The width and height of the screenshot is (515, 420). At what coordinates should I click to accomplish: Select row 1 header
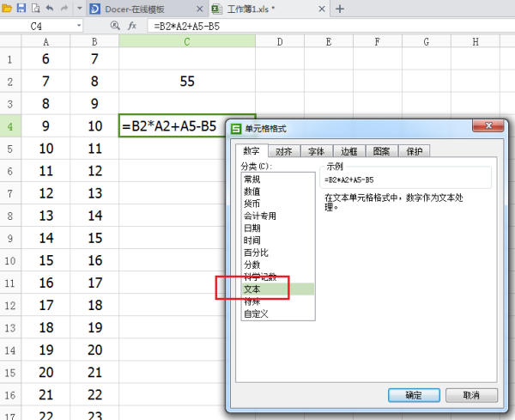[10, 58]
